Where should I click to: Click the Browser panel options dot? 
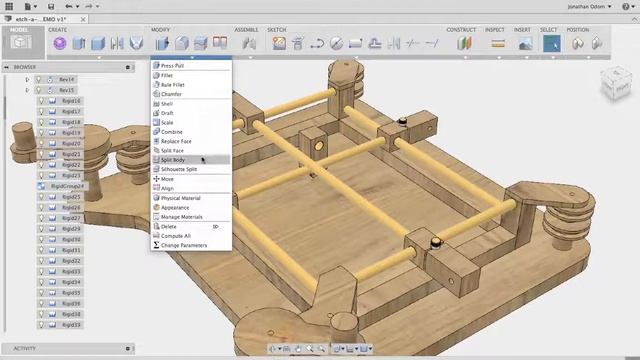click(x=128, y=67)
